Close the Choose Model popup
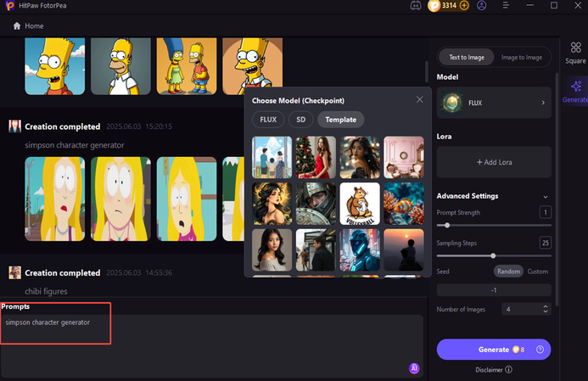The width and height of the screenshot is (588, 381). 420,100
